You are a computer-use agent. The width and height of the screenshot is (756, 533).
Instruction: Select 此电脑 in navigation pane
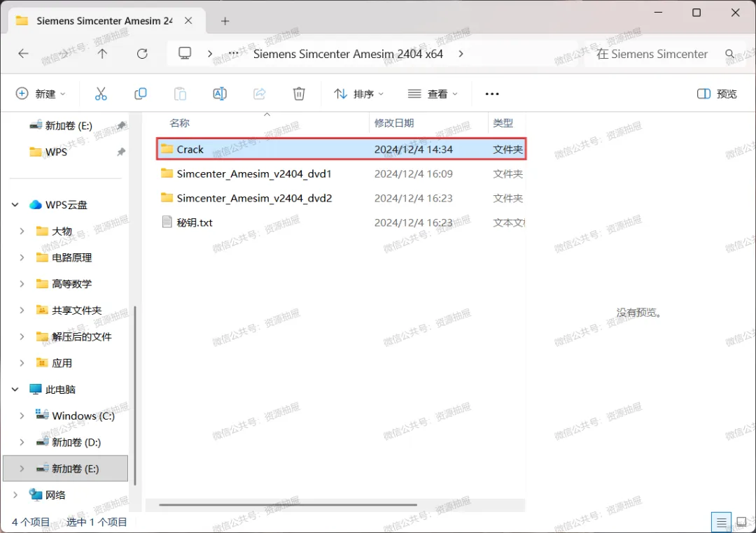click(x=60, y=390)
